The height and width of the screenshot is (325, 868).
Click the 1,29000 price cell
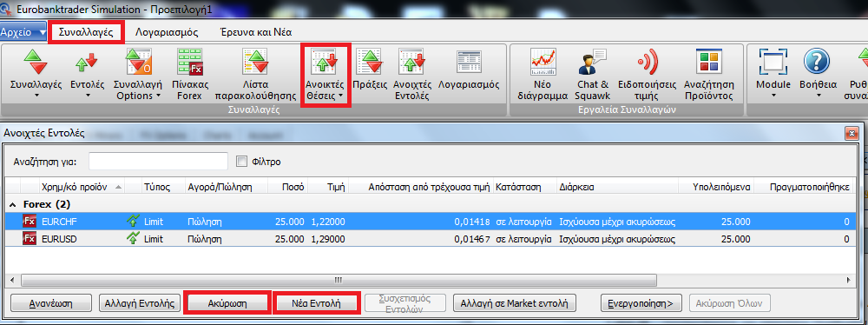point(328,239)
